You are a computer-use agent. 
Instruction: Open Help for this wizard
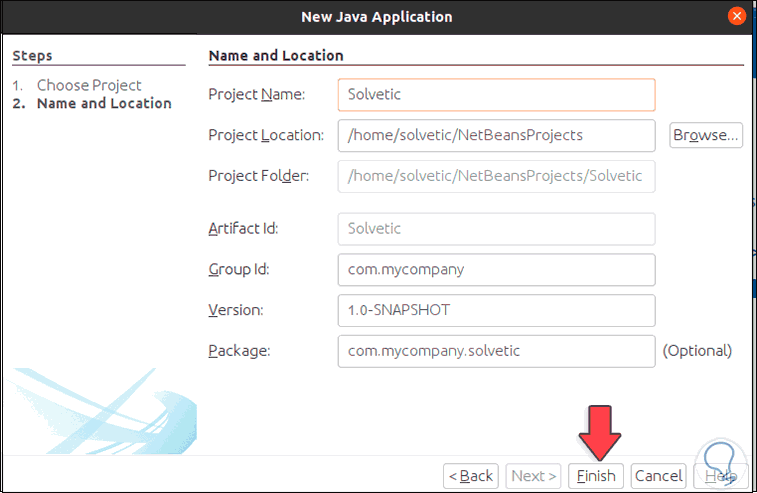[x=718, y=476]
